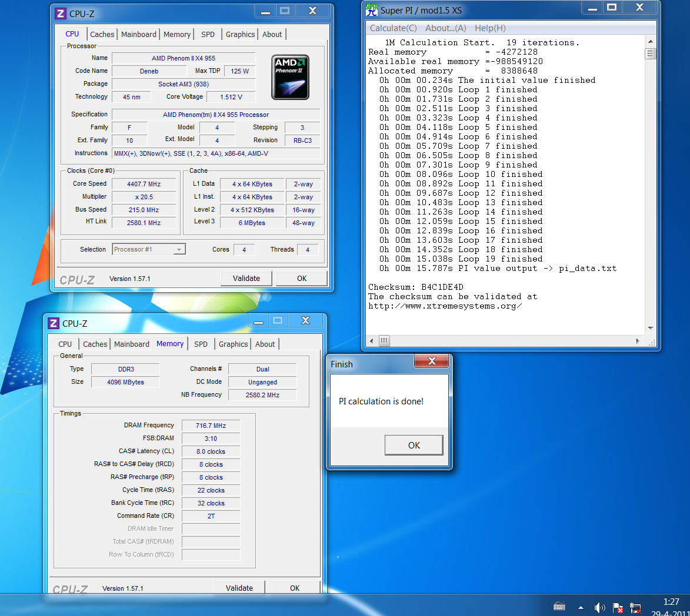Click the NB Frequency value 2580.2 MHz
This screenshot has height=616, width=690.
point(262,395)
